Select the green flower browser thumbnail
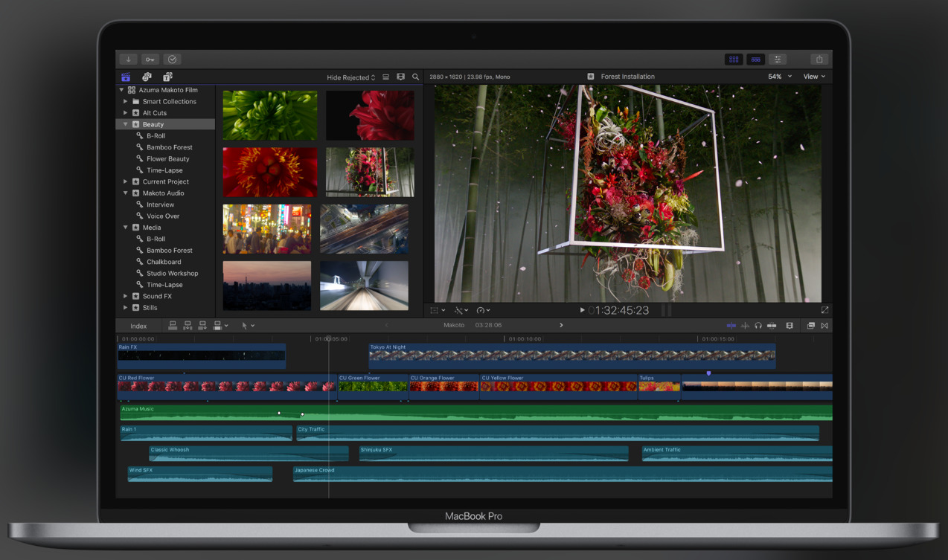948x560 pixels. coord(270,115)
